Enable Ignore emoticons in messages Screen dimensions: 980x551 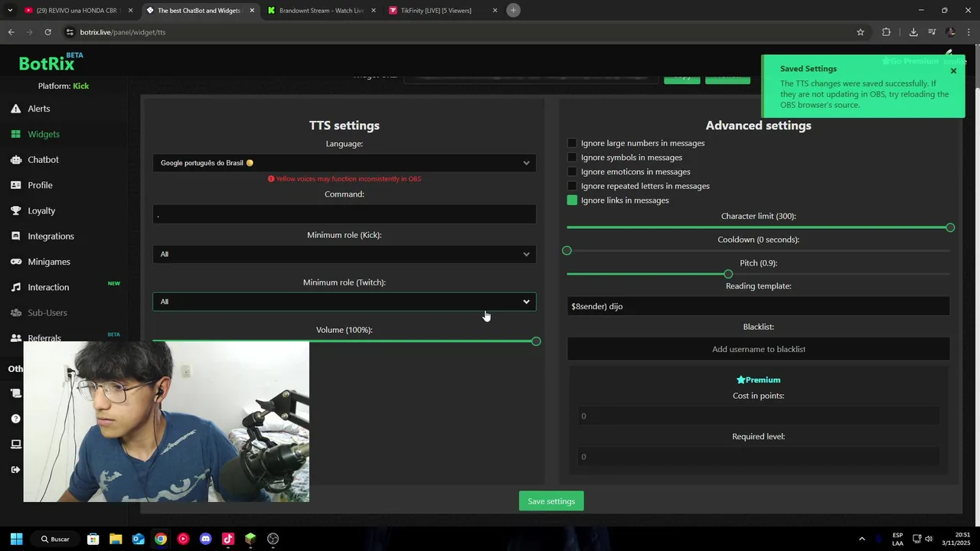click(572, 171)
